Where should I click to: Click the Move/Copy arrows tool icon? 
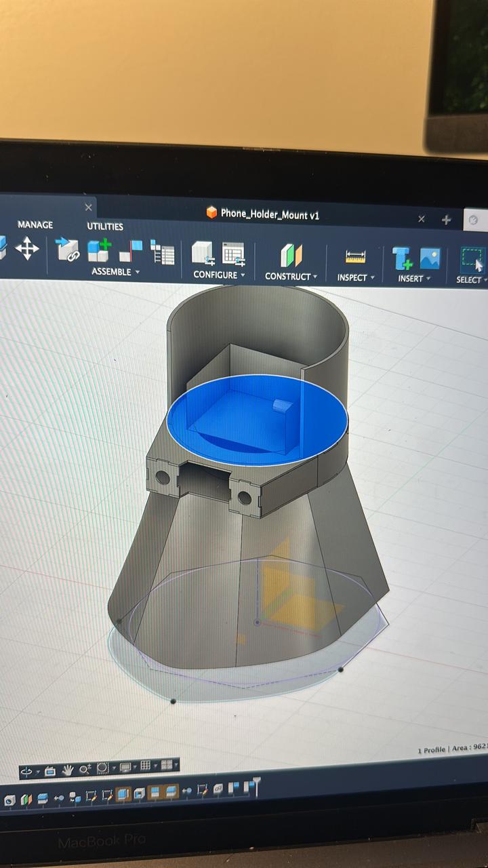click(27, 248)
